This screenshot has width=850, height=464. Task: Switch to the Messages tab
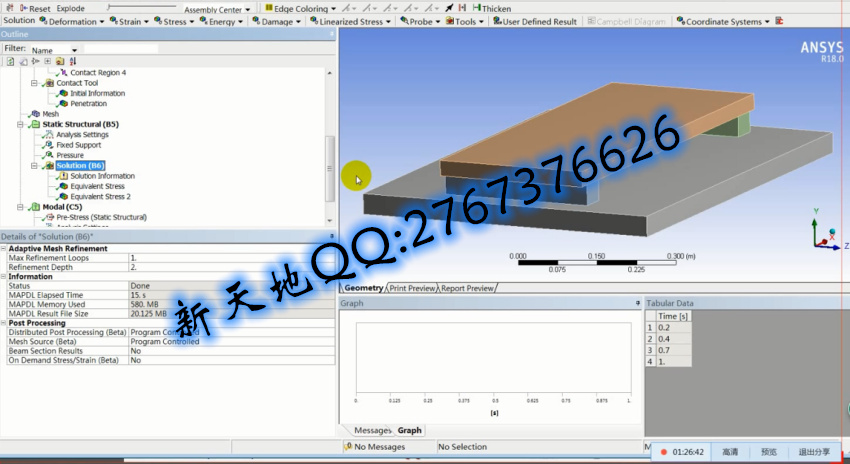371,430
